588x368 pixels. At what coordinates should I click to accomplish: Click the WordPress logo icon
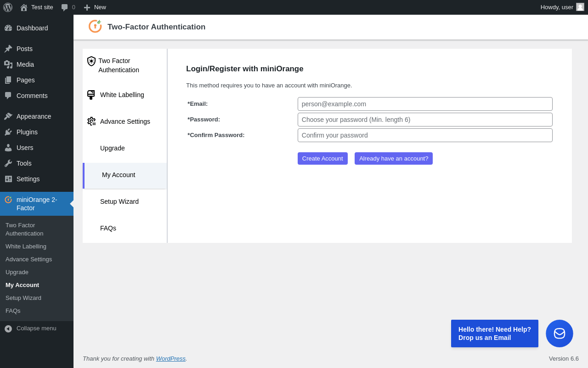[8, 7]
